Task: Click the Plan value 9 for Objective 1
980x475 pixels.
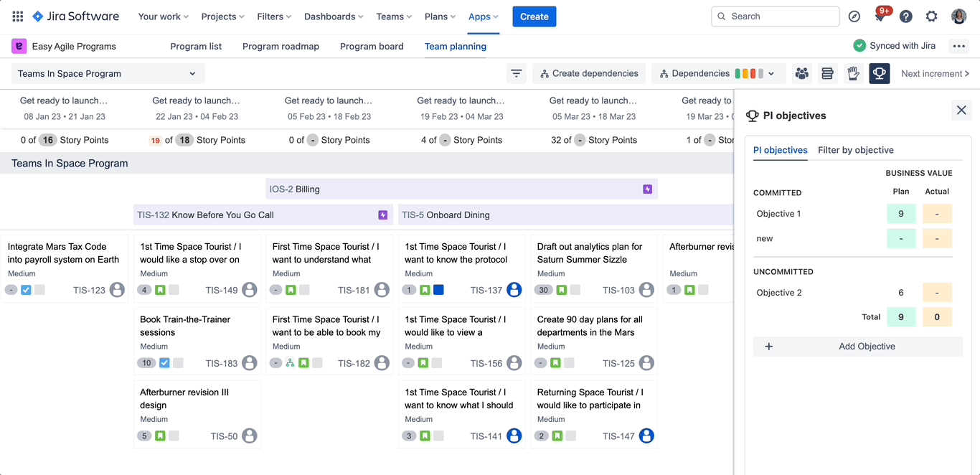Action: (x=901, y=214)
